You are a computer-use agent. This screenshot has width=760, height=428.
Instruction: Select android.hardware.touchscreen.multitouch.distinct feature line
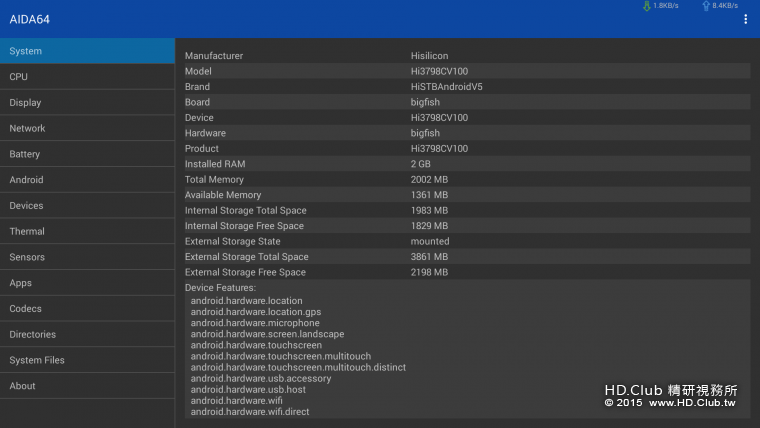[298, 367]
